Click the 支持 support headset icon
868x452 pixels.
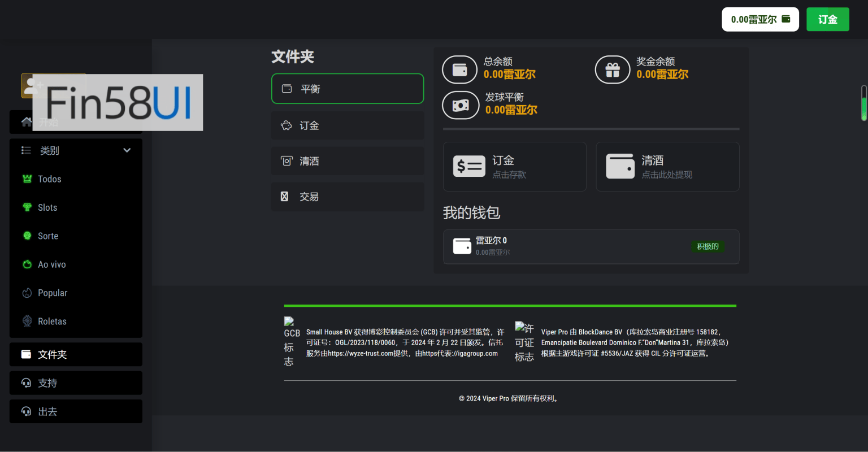click(26, 383)
